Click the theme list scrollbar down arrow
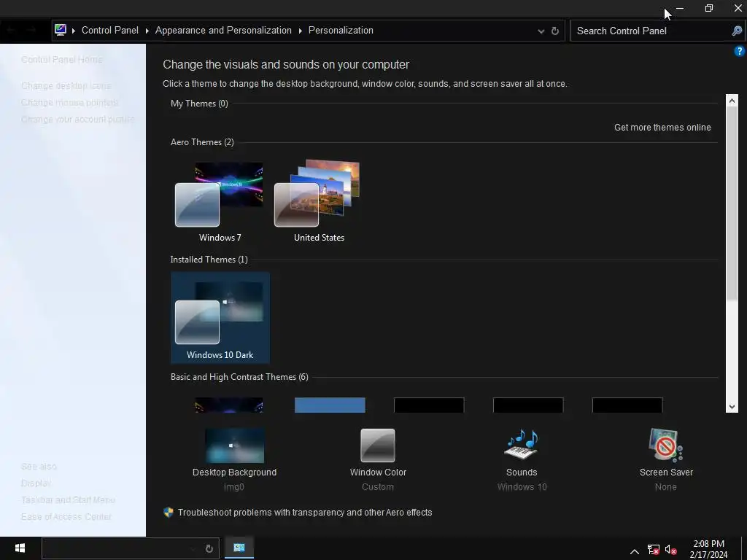Image resolution: width=747 pixels, height=560 pixels. (732, 407)
